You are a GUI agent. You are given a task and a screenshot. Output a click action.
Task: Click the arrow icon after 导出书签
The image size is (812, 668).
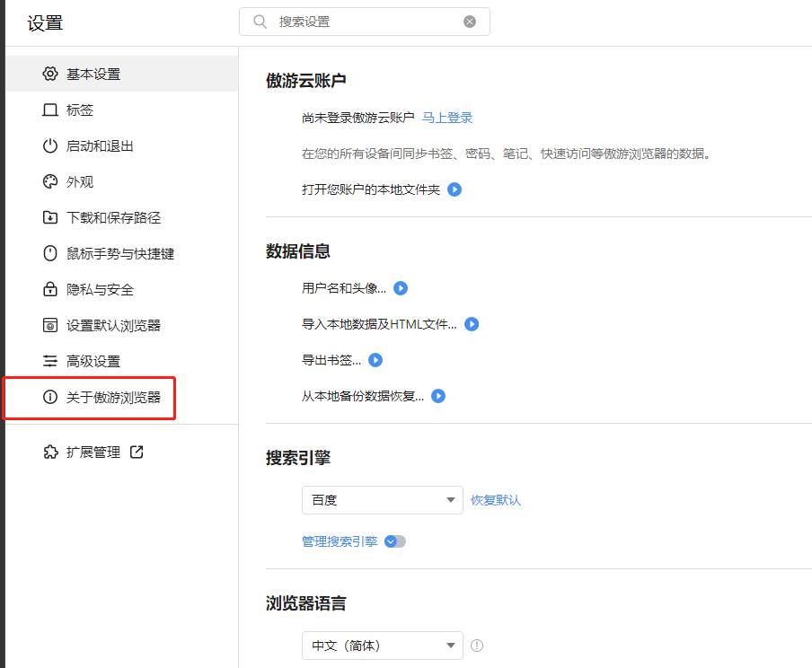point(375,360)
